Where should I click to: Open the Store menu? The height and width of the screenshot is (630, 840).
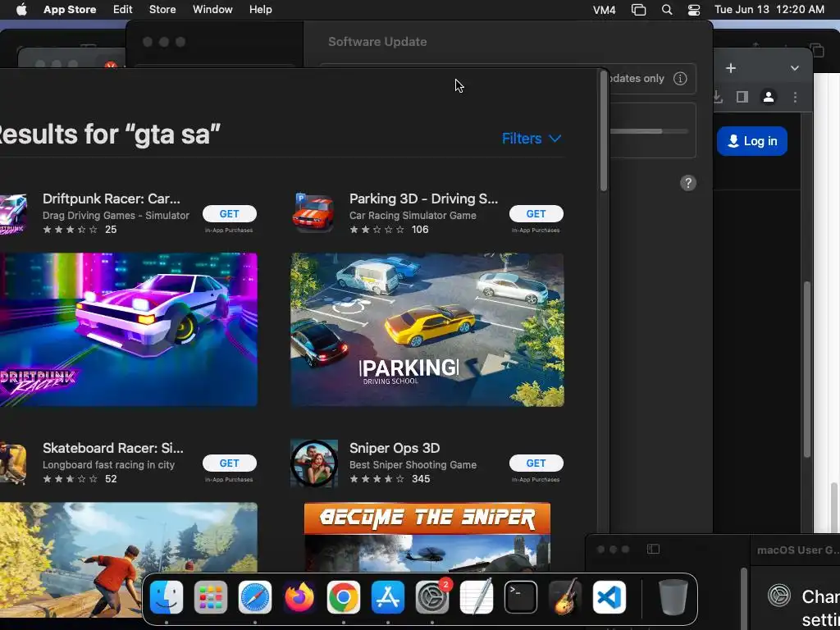click(162, 10)
